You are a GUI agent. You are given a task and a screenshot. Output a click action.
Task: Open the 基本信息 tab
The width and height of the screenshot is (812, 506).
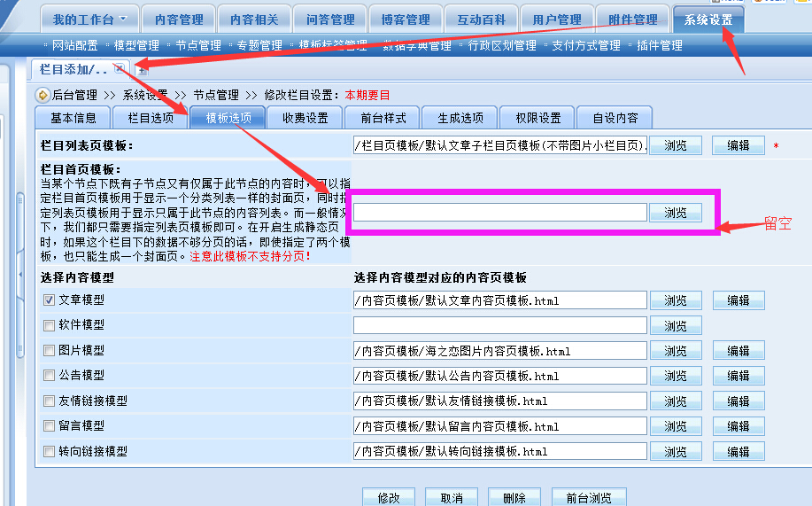point(73,118)
